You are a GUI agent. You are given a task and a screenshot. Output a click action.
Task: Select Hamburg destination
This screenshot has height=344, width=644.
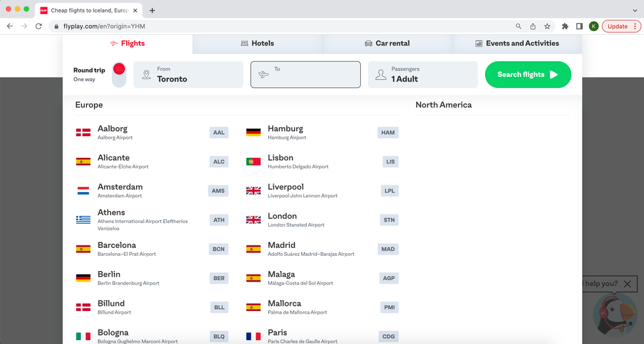[x=322, y=132]
